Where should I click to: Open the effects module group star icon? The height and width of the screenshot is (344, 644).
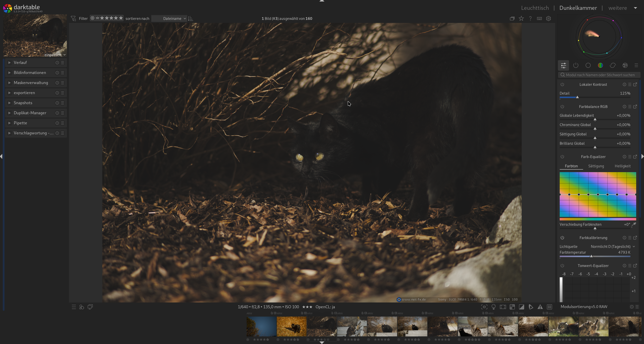pos(625,65)
